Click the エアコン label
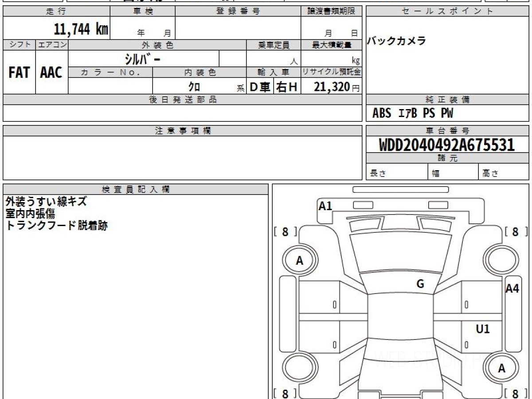 [x=52, y=45]
